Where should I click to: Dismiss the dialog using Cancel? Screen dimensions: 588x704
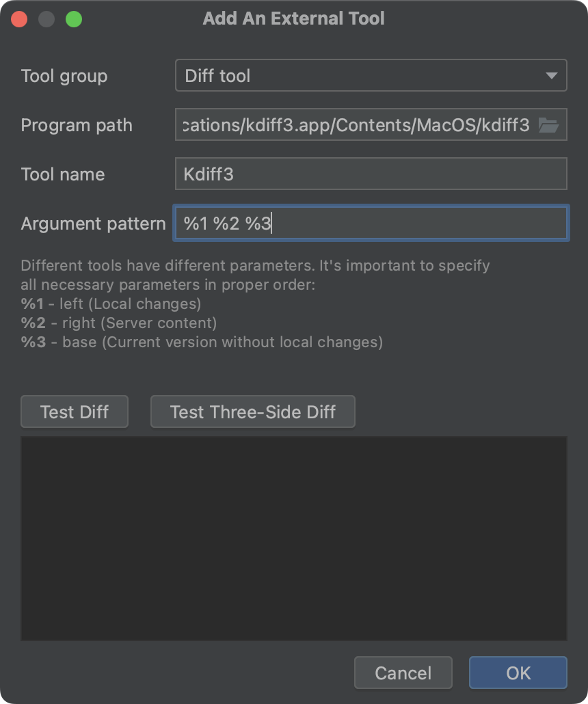tap(403, 673)
